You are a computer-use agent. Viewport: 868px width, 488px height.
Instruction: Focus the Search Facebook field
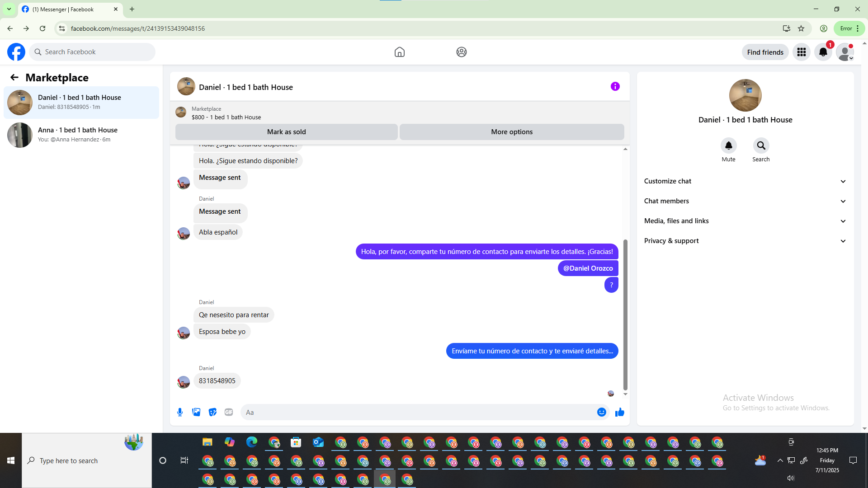point(92,52)
